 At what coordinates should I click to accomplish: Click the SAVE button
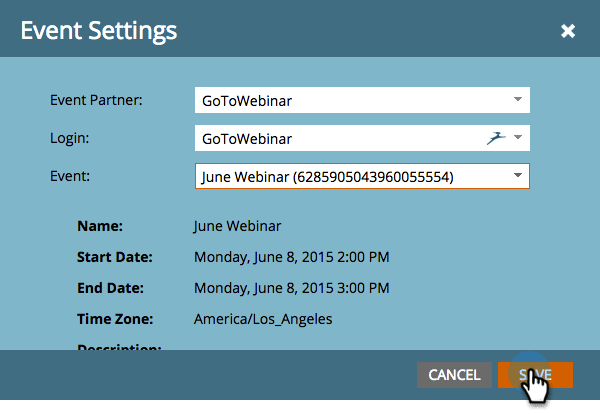coord(535,375)
